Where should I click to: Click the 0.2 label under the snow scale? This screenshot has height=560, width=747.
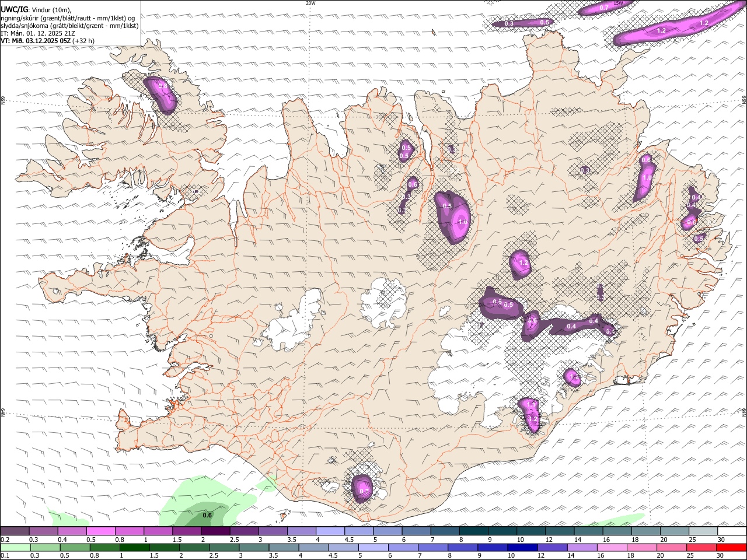click(5, 540)
